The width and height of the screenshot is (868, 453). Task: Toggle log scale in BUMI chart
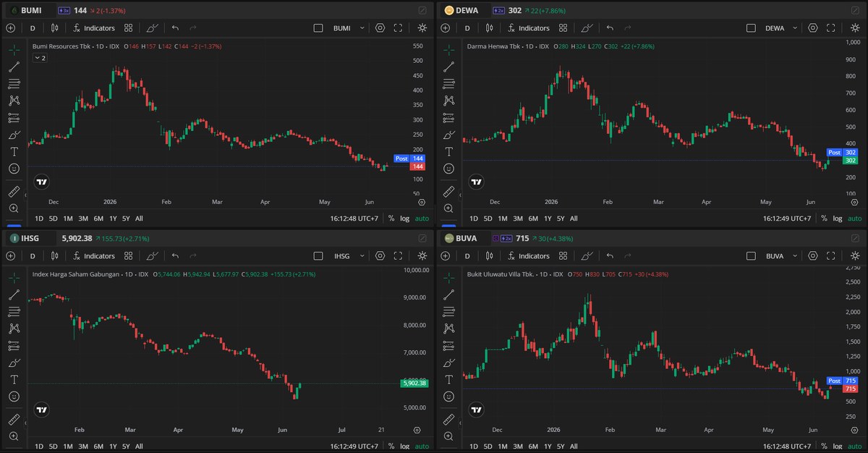click(404, 219)
